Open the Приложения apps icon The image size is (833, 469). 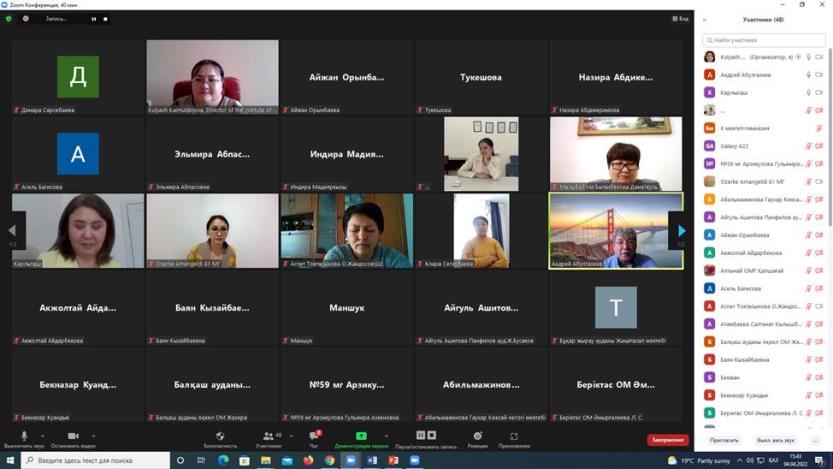pyautogui.click(x=514, y=437)
